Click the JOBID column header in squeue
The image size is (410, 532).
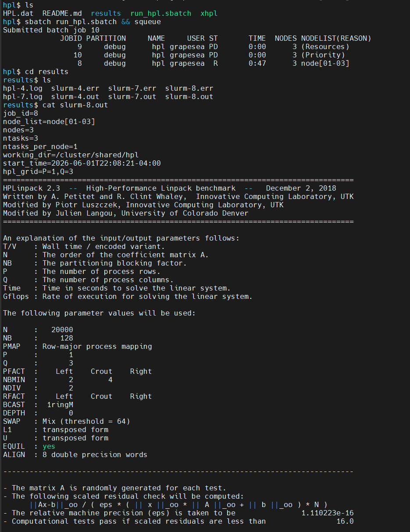(71, 39)
